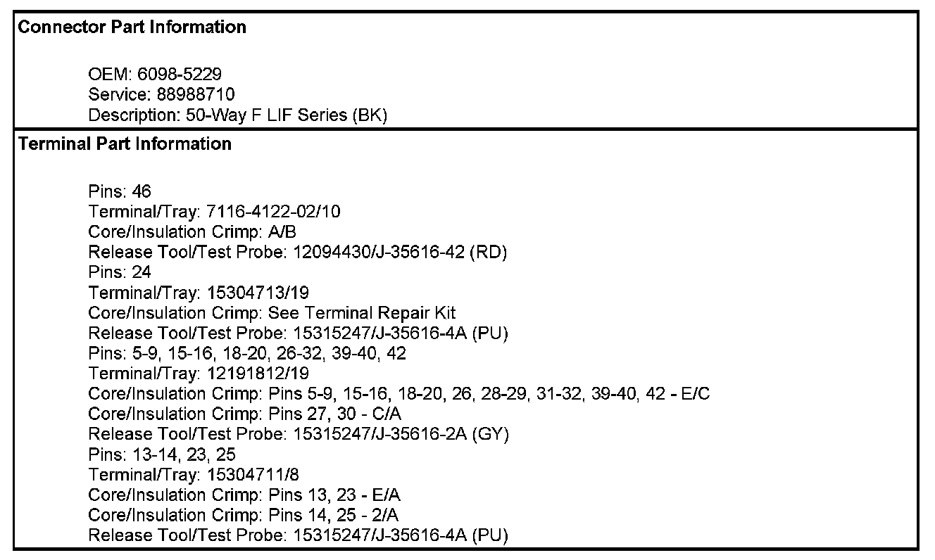The image size is (935, 560).
Task: Click Release Tool line ending in (RD)
Action: (297, 252)
